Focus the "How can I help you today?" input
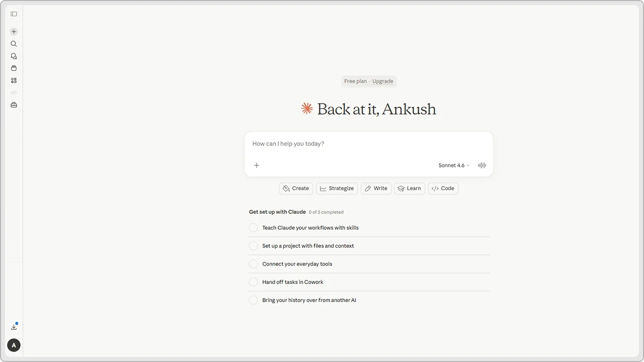The width and height of the screenshot is (644, 362). pyautogui.click(x=369, y=144)
